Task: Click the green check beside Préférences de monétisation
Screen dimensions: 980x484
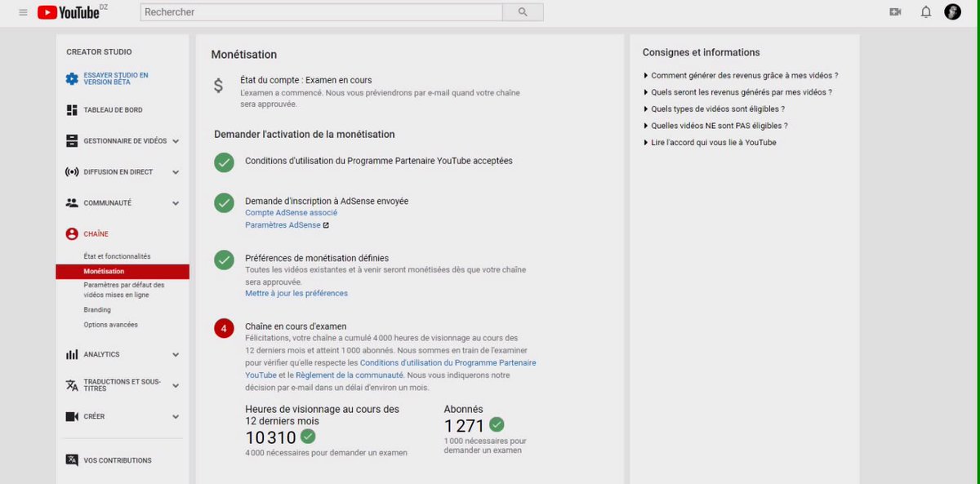Action: point(224,260)
